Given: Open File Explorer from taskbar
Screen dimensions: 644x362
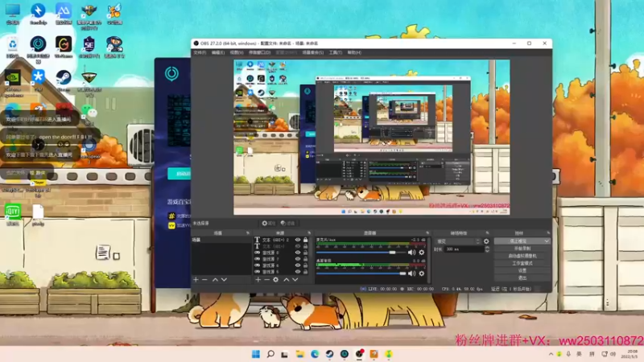Looking at the screenshot, I should [299, 354].
